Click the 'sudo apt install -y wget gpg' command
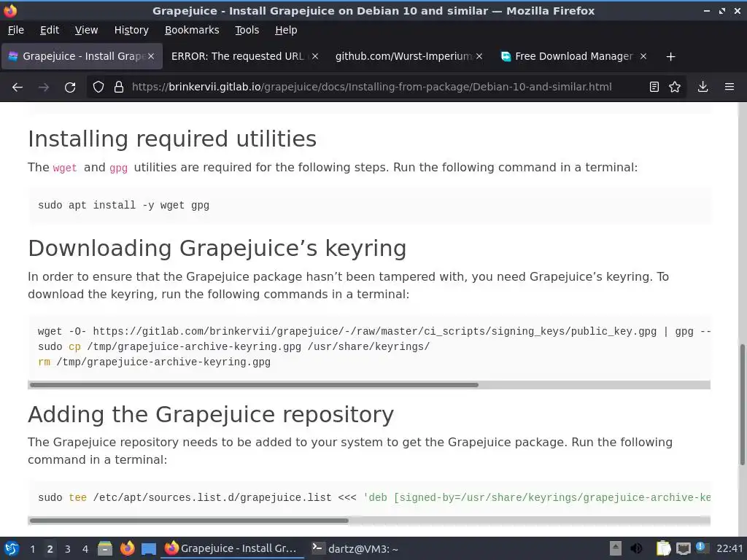 click(123, 205)
